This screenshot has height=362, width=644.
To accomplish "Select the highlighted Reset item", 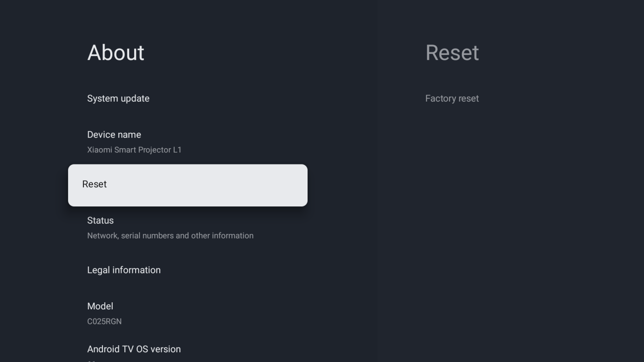I will (95, 184).
